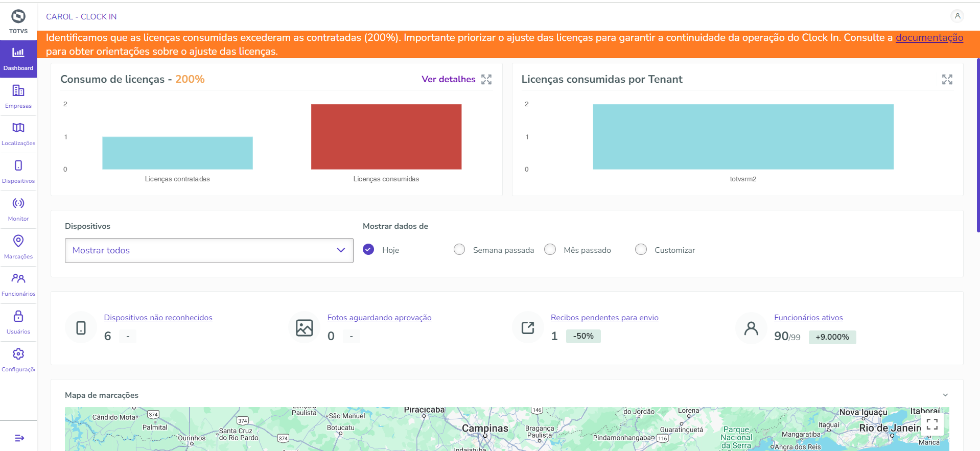Viewport: 980px width, 451px height.
Task: Go to the Empresas menu label
Action: tap(18, 106)
